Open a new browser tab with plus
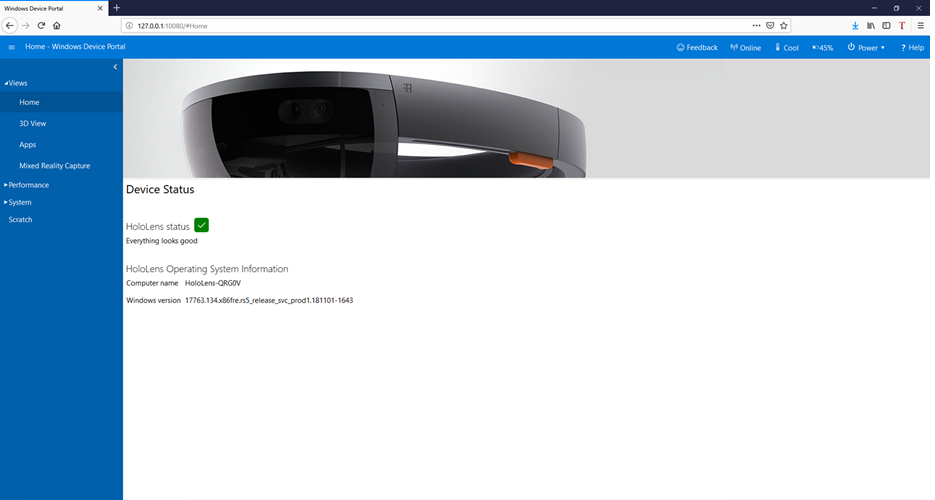The width and height of the screenshot is (935, 500). [x=116, y=8]
